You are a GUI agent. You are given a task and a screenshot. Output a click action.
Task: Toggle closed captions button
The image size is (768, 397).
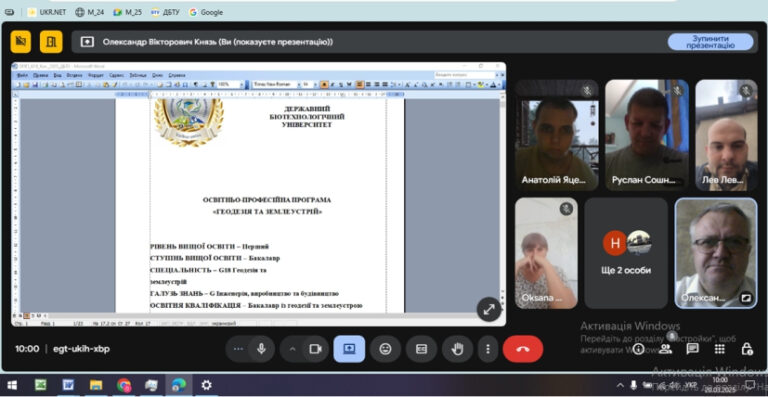tap(421, 349)
